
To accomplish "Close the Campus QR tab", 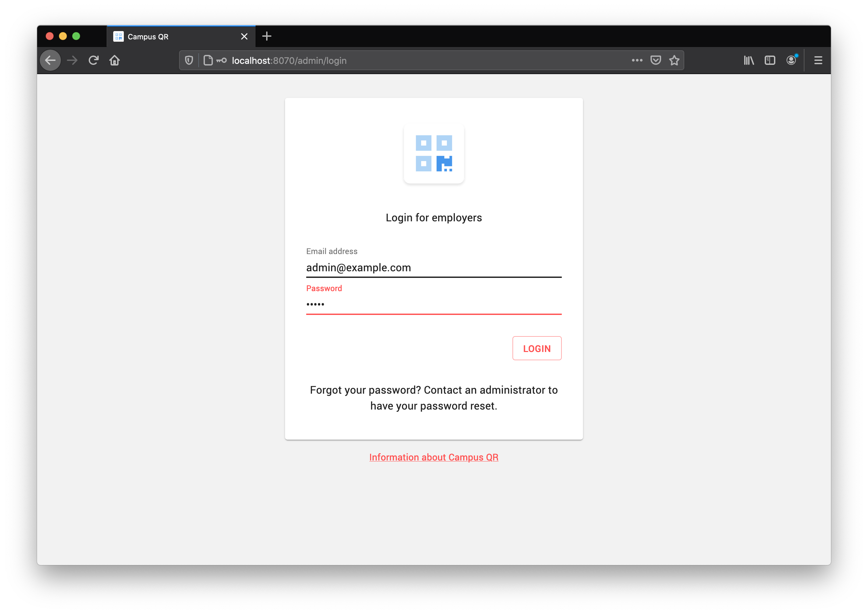I will point(244,37).
